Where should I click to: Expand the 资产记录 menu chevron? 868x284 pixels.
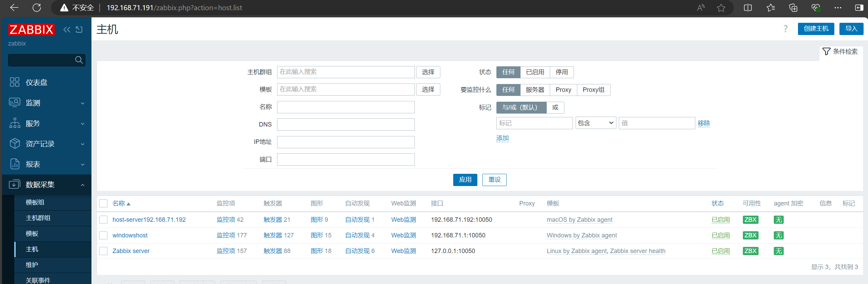(83, 144)
